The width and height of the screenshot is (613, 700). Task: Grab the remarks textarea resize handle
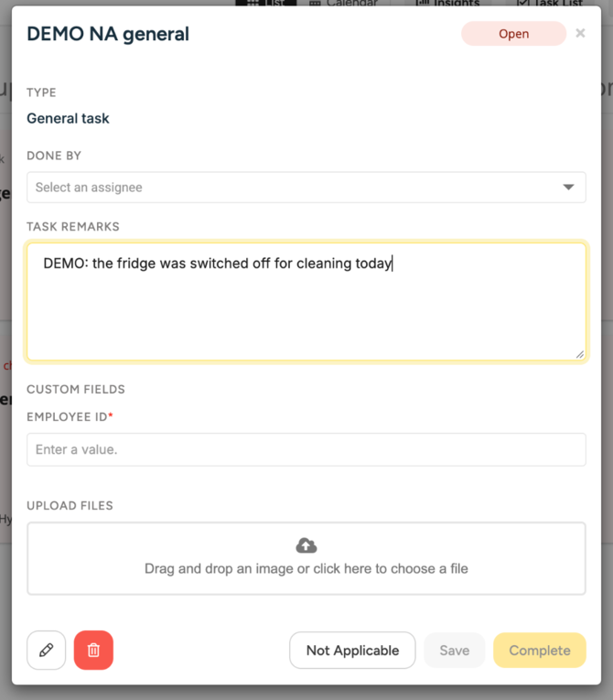click(579, 354)
